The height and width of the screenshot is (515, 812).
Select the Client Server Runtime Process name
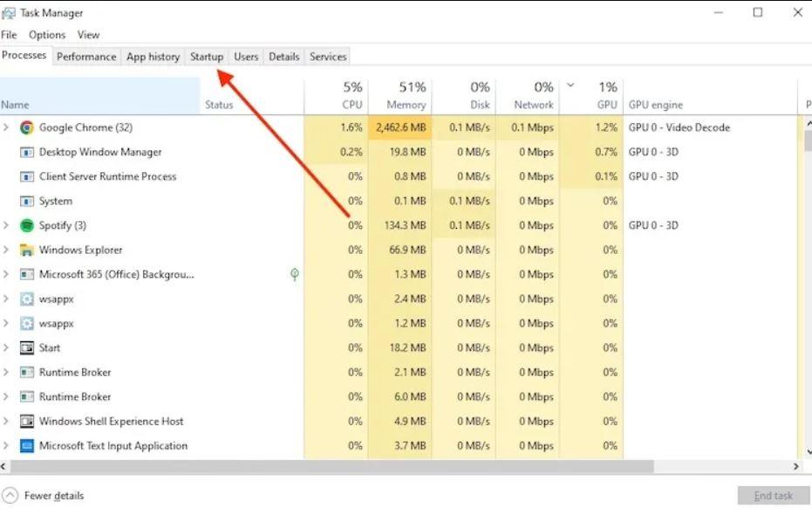108,176
